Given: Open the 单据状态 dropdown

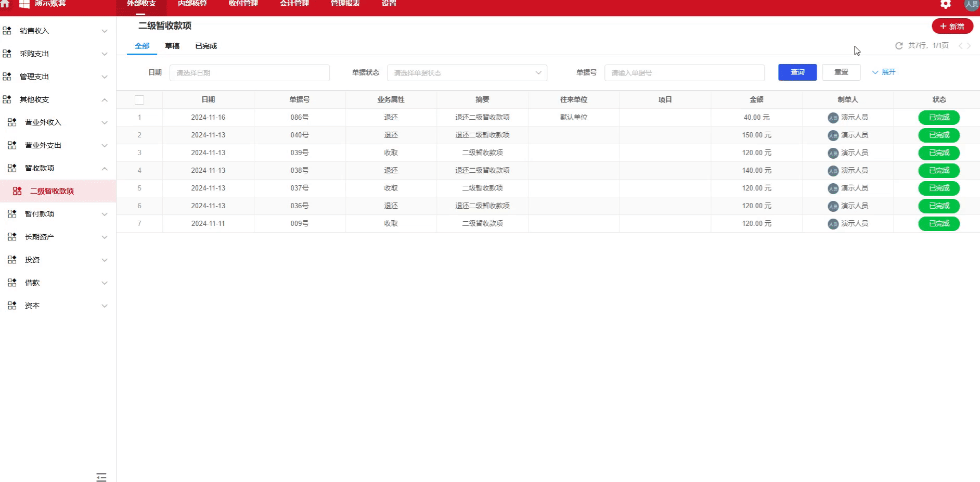Looking at the screenshot, I should [467, 72].
